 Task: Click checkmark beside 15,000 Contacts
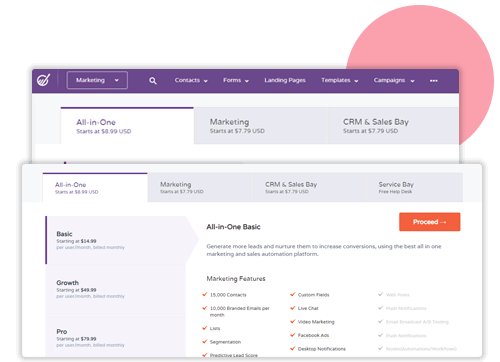[x=205, y=294]
